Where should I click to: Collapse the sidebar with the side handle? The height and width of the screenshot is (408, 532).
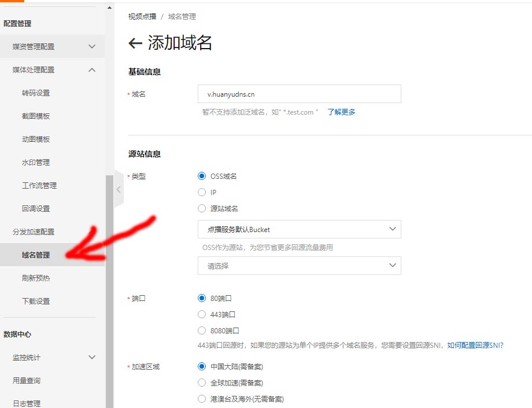(119, 189)
